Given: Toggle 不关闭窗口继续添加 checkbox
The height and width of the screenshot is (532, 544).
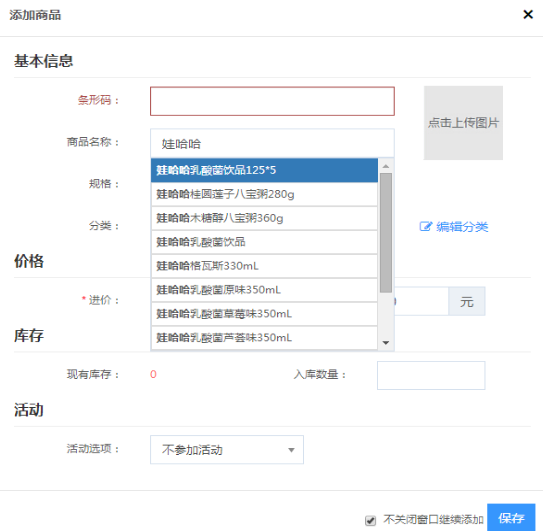Looking at the screenshot, I should click(370, 520).
